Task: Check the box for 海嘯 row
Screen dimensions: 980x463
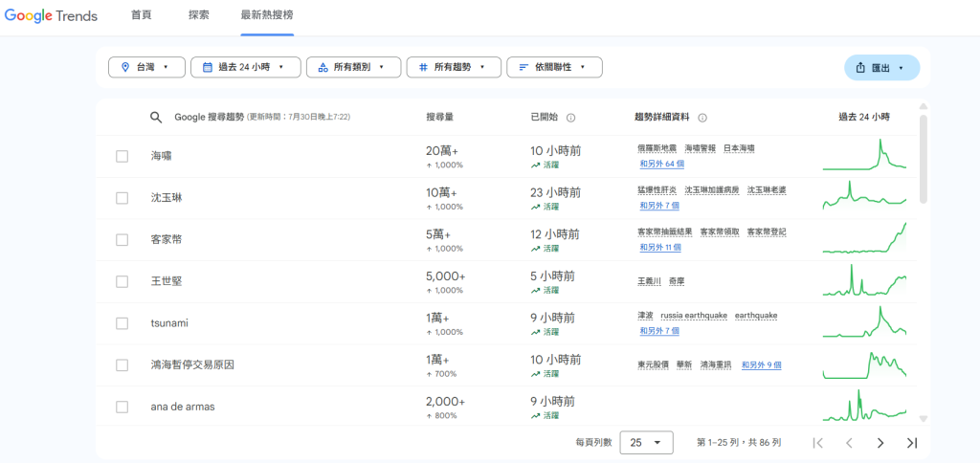Action: pos(122,156)
